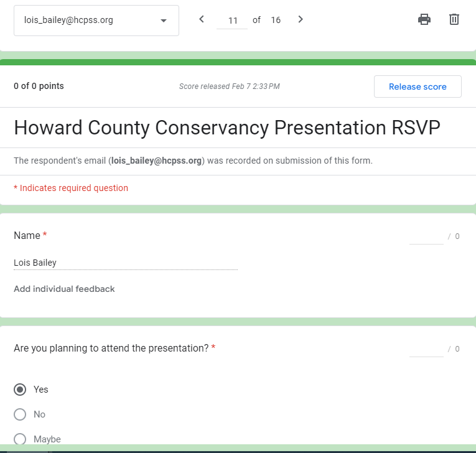This screenshot has height=453, width=476.
Task: Click the Lois Bailey name answer
Action: tap(35, 263)
